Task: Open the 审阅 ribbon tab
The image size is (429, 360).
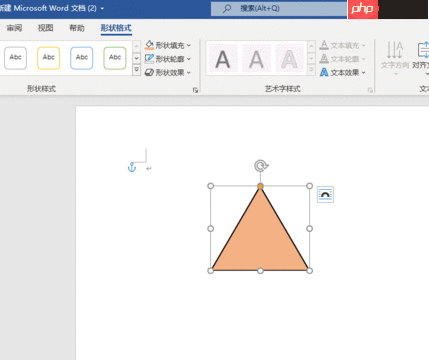Action: pos(14,28)
